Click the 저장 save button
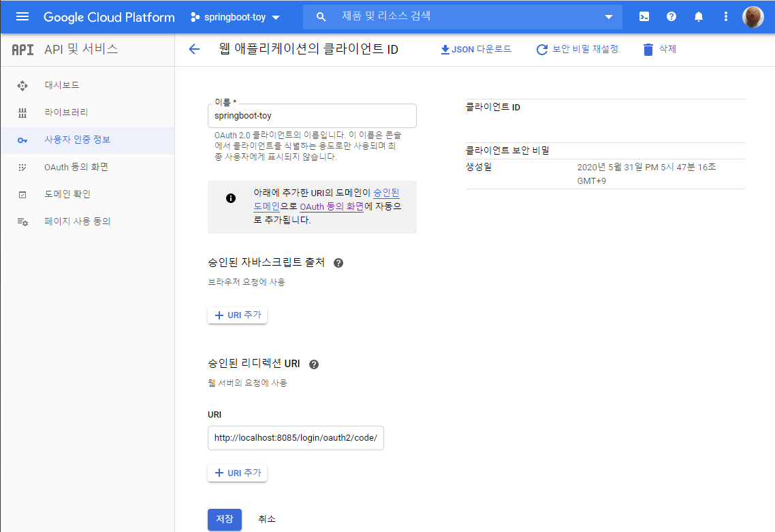775x532 pixels. click(x=224, y=519)
